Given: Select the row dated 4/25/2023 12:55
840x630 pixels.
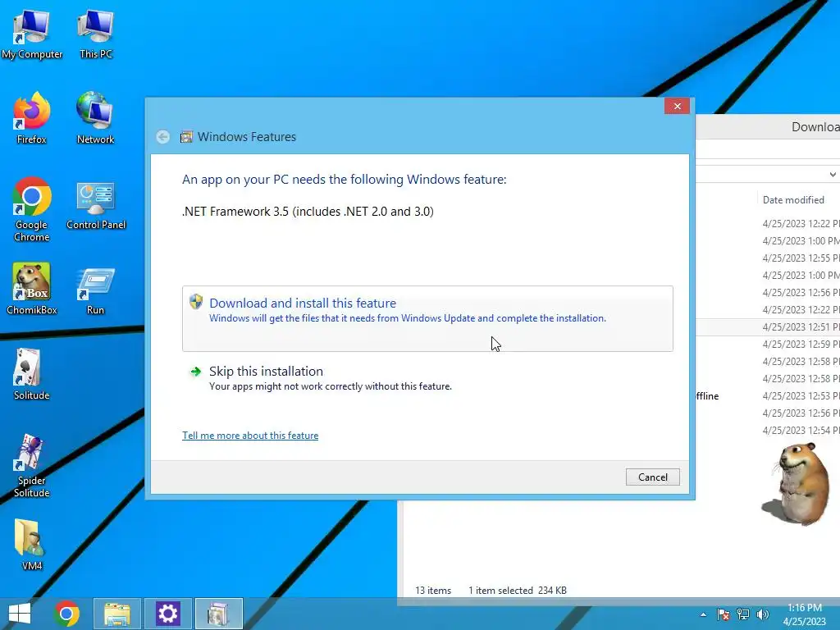Looking at the screenshot, I should pyautogui.click(x=767, y=258).
